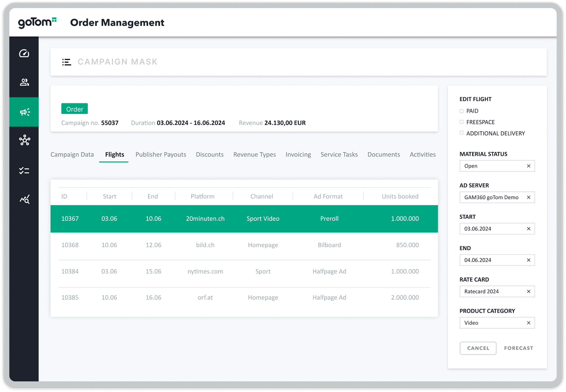Viewport: 566px width, 392px height.
Task: Expand the Ad Server GAM360 dropdown
Action: tap(492, 197)
